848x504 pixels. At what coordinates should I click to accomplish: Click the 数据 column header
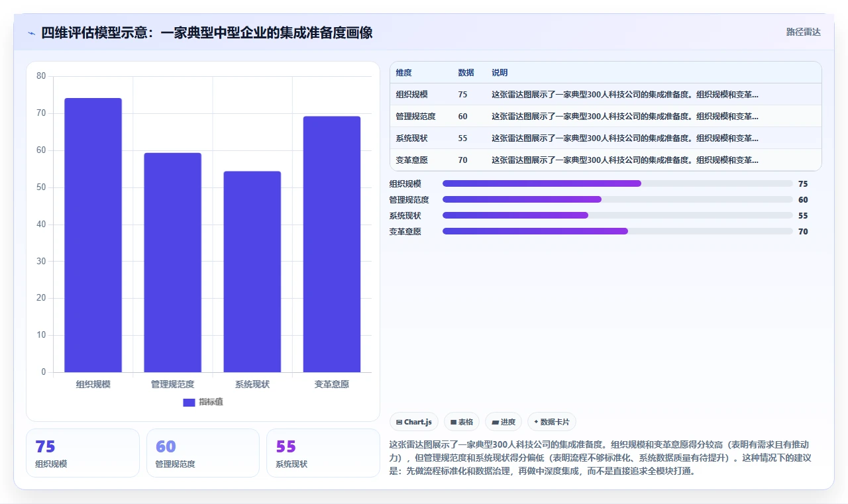pos(466,73)
